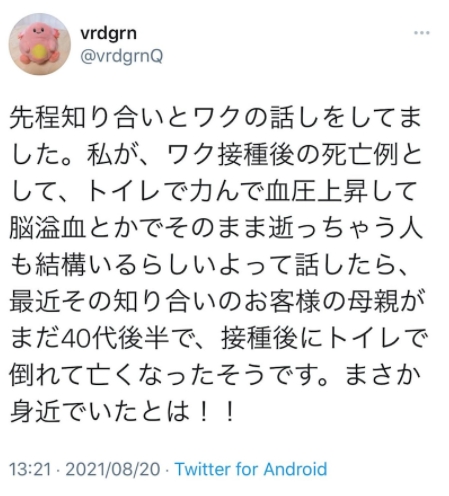This screenshot has height=496, width=449.
Task: Click the words トイレで力んで in the tweet
Action: tap(174, 192)
